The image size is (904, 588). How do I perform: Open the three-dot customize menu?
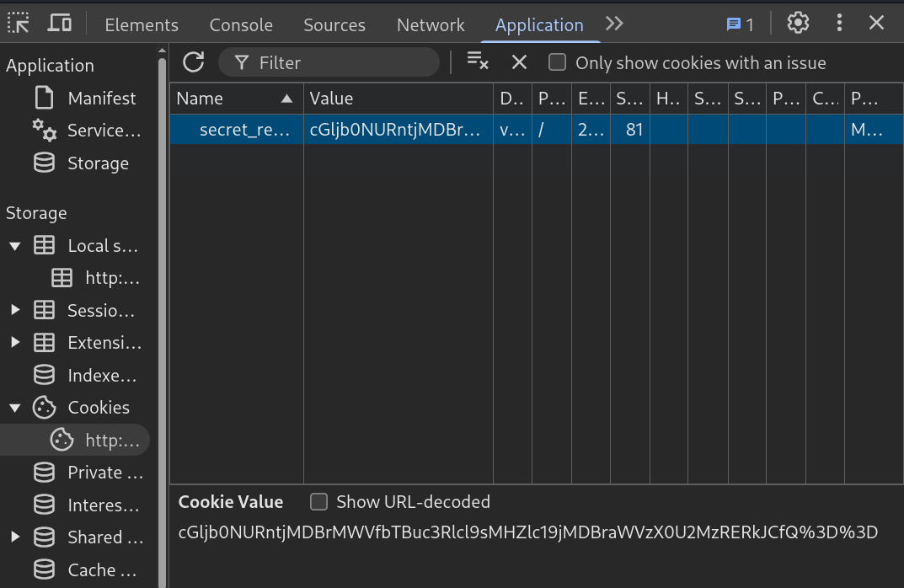pos(839,24)
